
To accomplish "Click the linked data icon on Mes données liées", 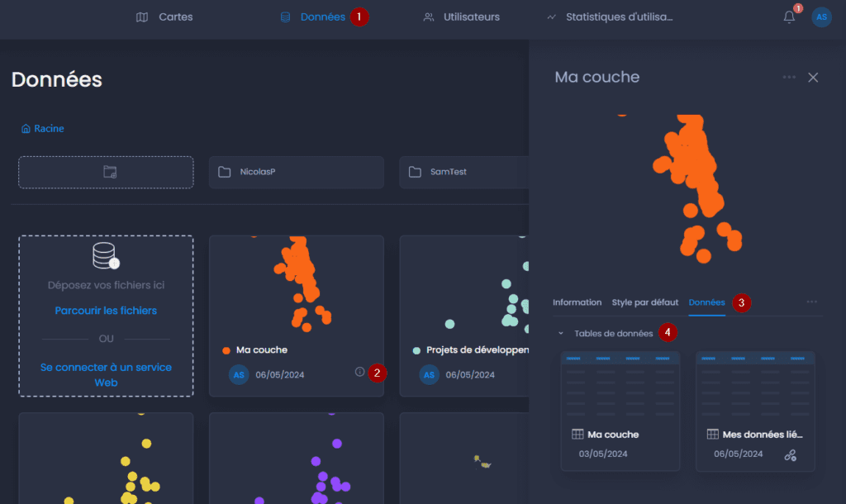I will pyautogui.click(x=791, y=455).
